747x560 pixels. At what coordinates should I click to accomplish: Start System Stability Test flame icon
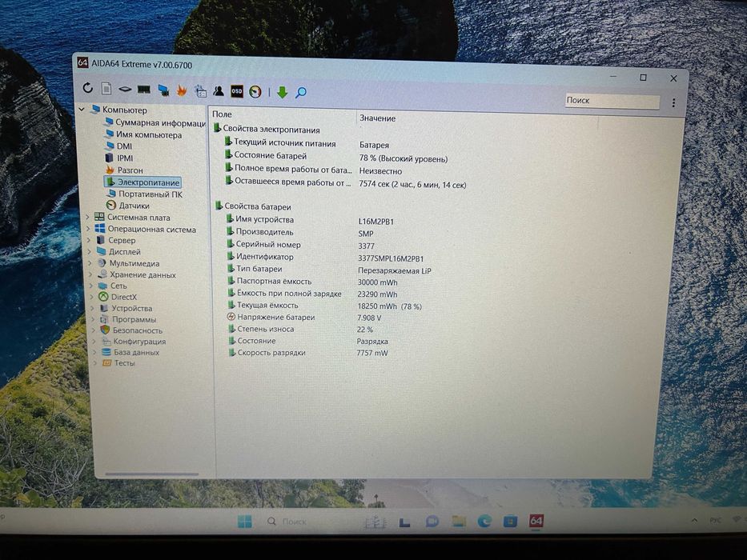pyautogui.click(x=182, y=90)
